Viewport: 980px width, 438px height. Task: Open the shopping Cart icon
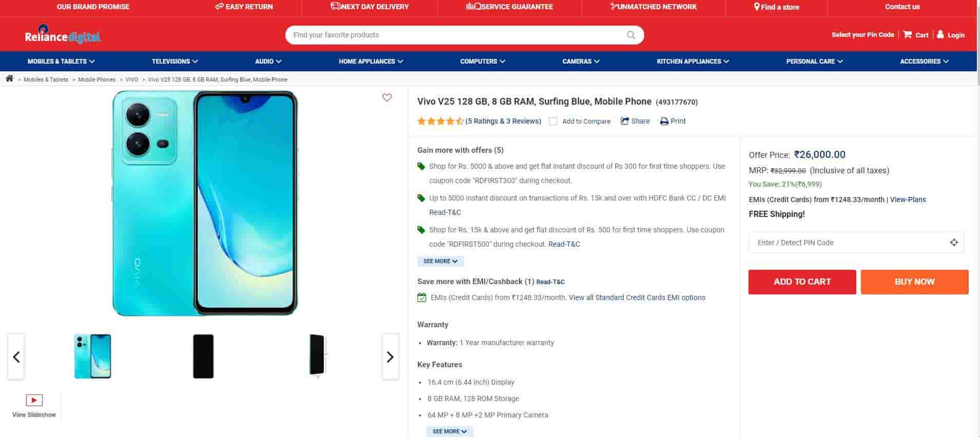click(908, 34)
